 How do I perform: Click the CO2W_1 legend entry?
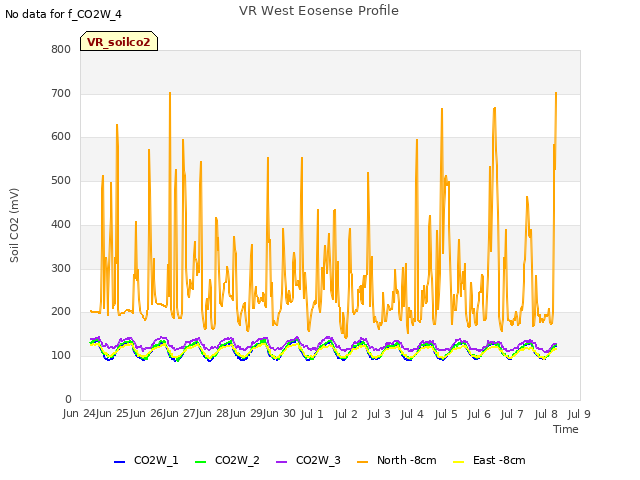click(146, 460)
